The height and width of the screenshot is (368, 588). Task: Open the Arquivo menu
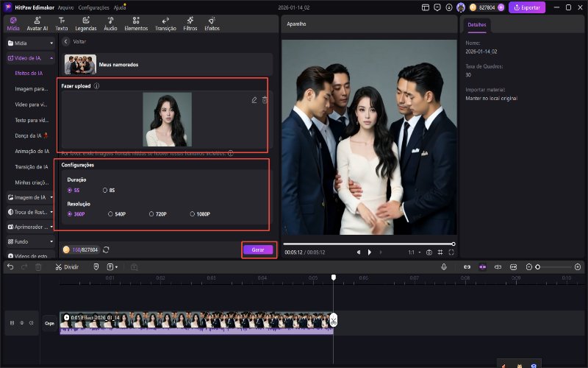point(65,7)
